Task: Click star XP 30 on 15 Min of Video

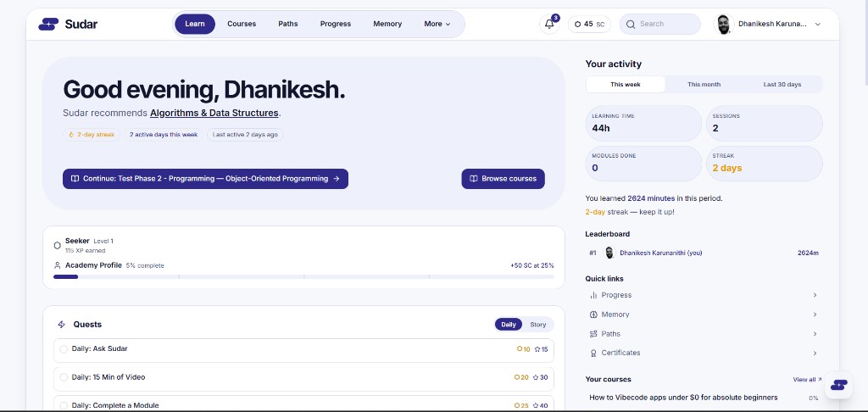Action: click(x=540, y=377)
